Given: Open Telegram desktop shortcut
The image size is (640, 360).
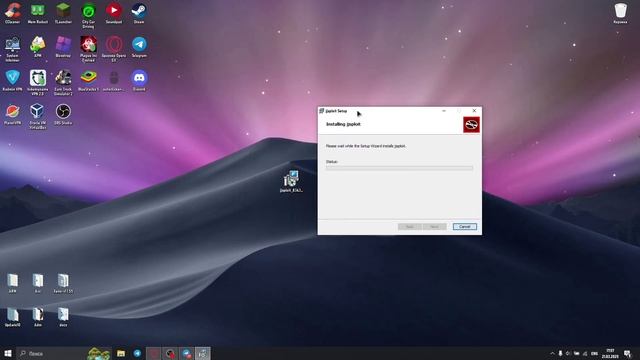Looking at the screenshot, I should (139, 47).
